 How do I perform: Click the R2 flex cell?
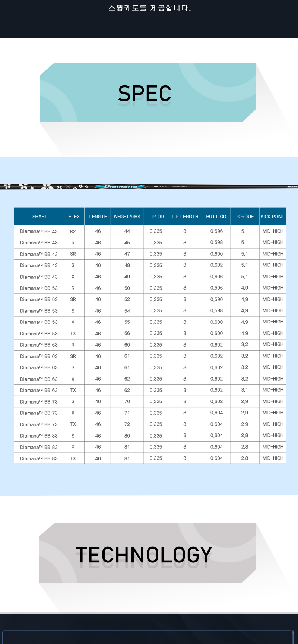(73, 231)
